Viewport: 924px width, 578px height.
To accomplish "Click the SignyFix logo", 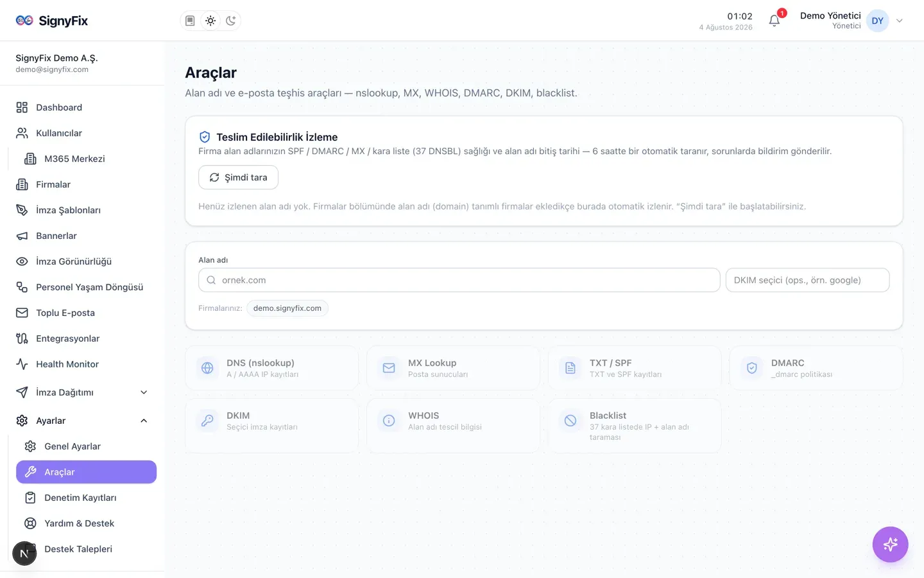I will 52,21.
